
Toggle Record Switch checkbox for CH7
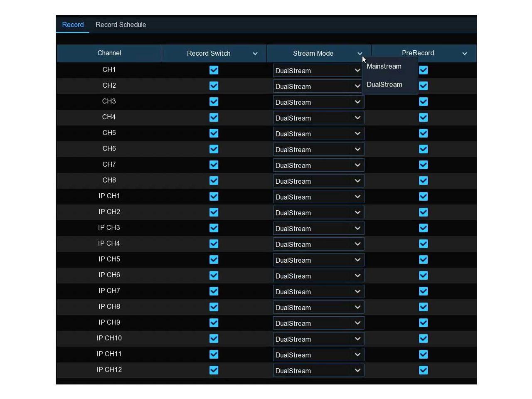(x=214, y=165)
